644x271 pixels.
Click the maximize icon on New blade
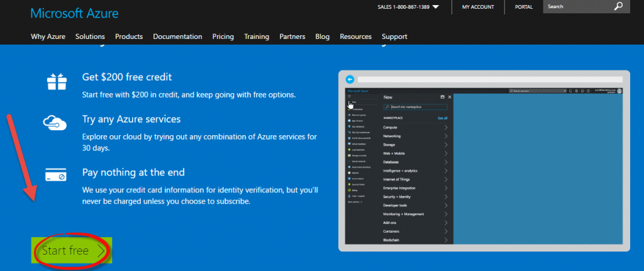(442, 97)
